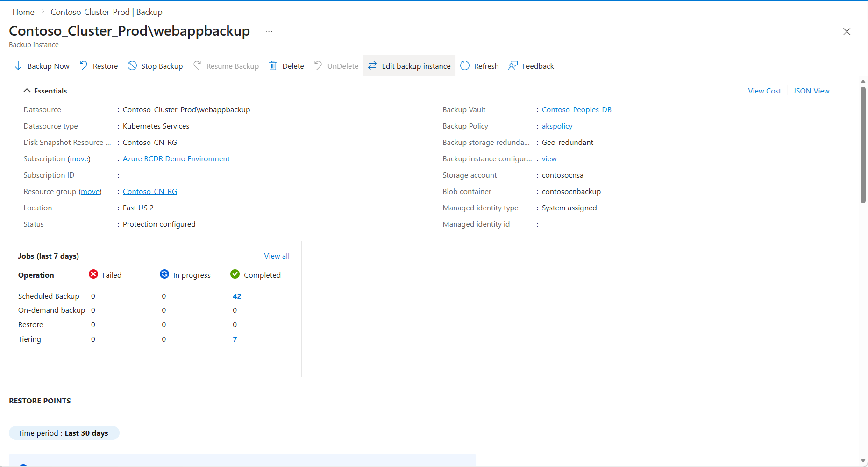Select the contosocnsa storage account value
The image size is (868, 467).
tap(562, 175)
